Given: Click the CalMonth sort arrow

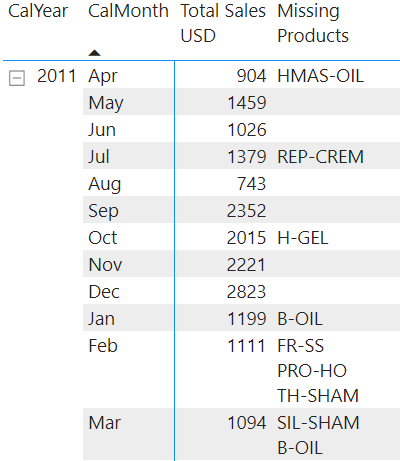Looking at the screenshot, I should (95, 53).
